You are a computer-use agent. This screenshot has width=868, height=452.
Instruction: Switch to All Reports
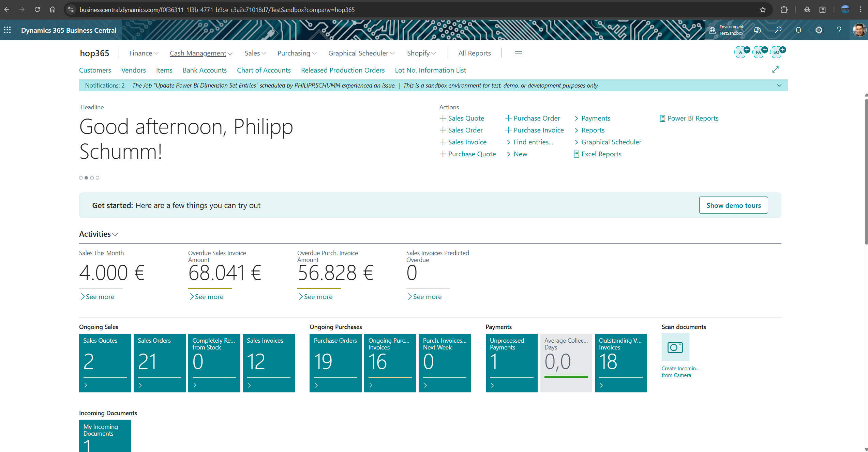[x=474, y=53]
